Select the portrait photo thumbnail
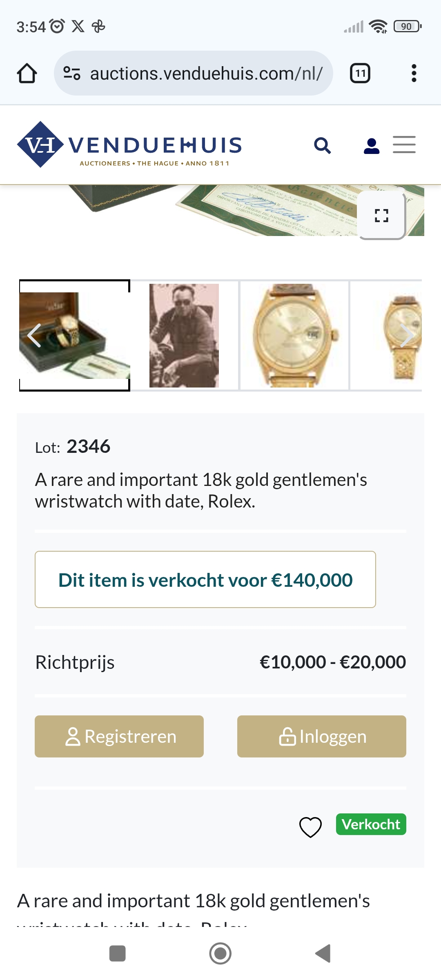This screenshot has height=980, width=441. point(184,335)
